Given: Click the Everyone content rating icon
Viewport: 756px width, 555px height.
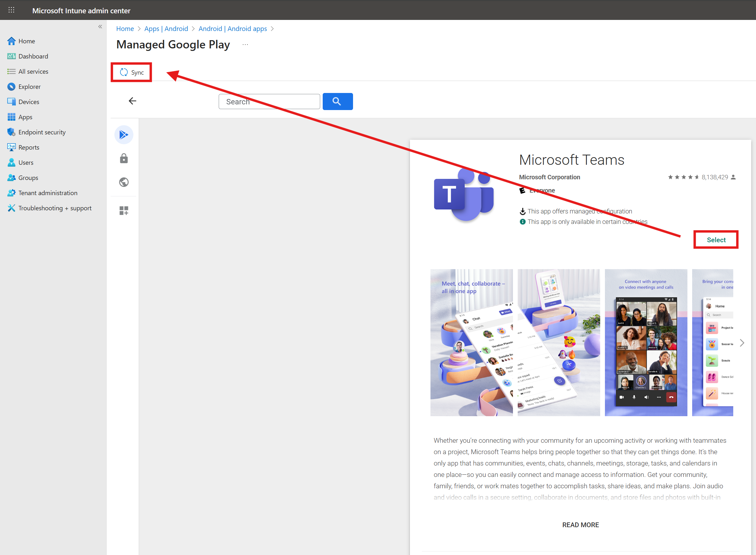Looking at the screenshot, I should [522, 190].
